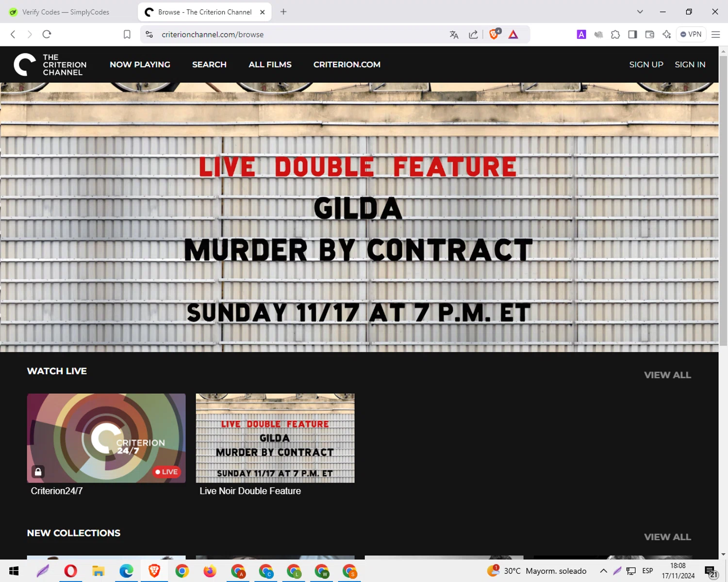The width and height of the screenshot is (728, 582).
Task: Go back with the browser back arrow
Action: pos(13,34)
